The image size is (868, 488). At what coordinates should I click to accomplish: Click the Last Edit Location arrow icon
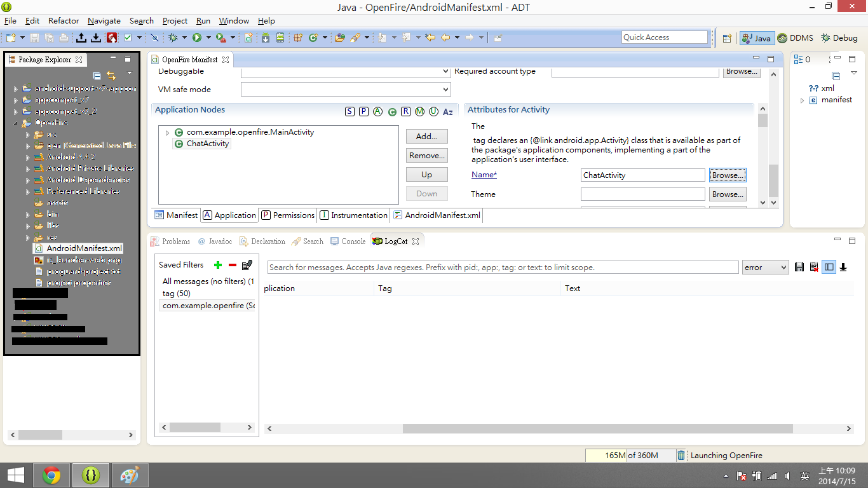click(430, 38)
